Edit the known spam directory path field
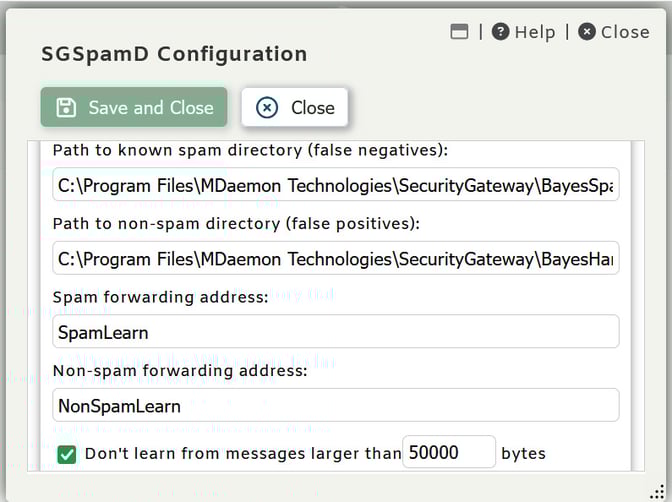 336,184
